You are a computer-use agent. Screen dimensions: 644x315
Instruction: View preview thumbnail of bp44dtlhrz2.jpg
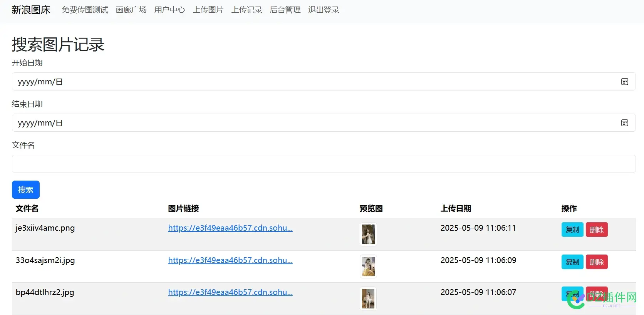(x=368, y=298)
